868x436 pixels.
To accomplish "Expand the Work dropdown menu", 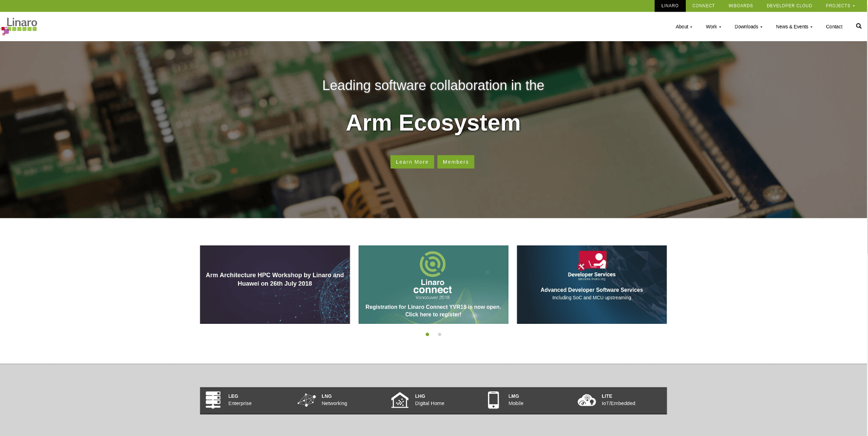I will [713, 26].
